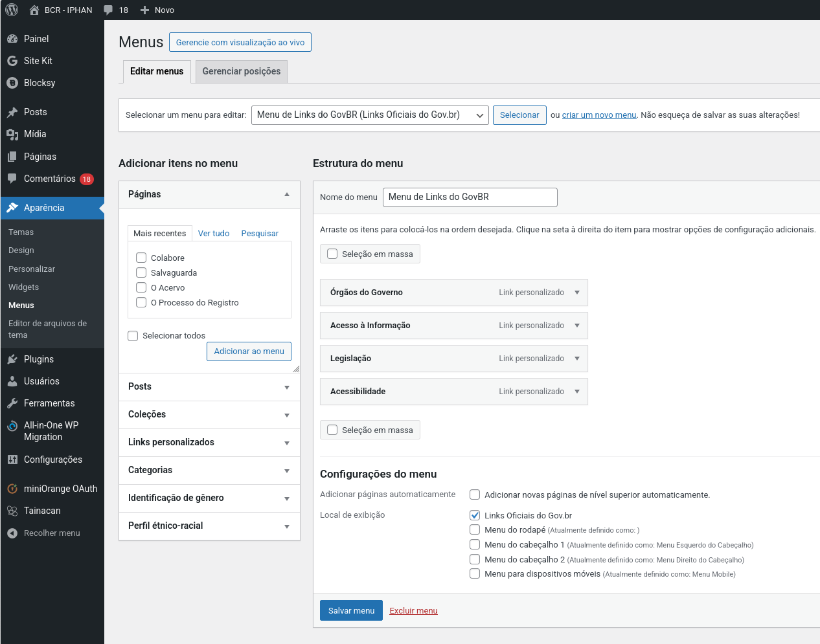Open Personalizar in Aparência submenu

coord(32,269)
